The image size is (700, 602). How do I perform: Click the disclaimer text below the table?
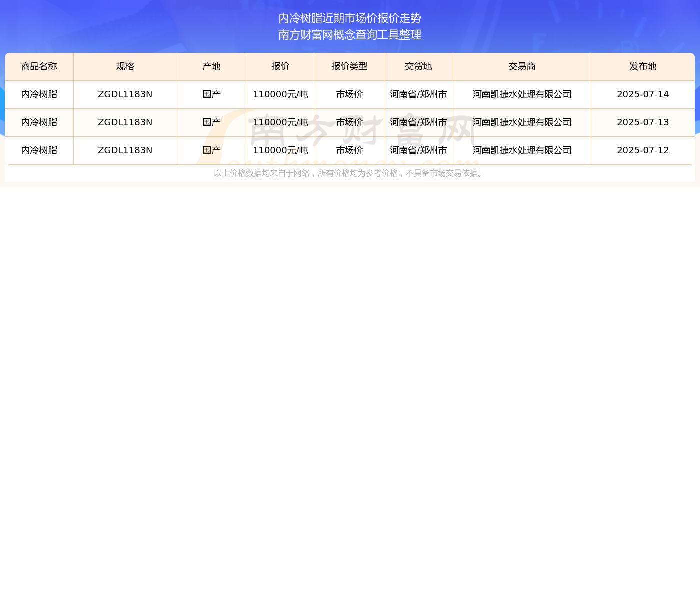coord(349,173)
